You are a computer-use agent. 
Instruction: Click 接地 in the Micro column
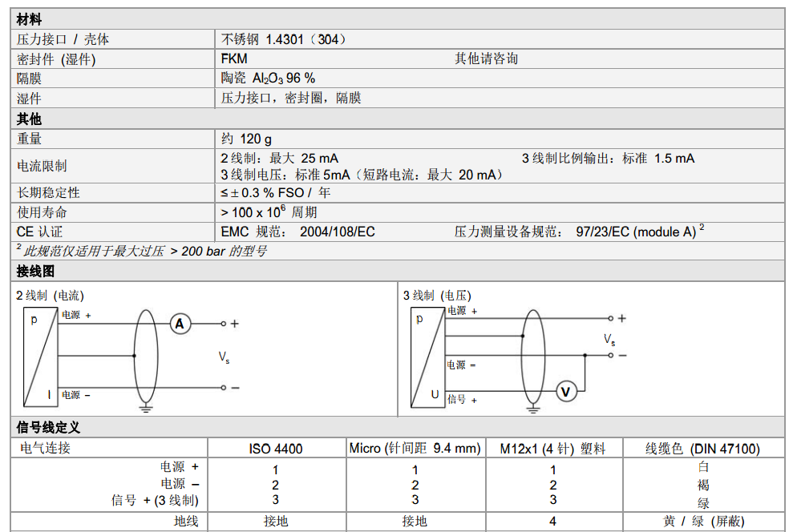pyautogui.click(x=415, y=521)
